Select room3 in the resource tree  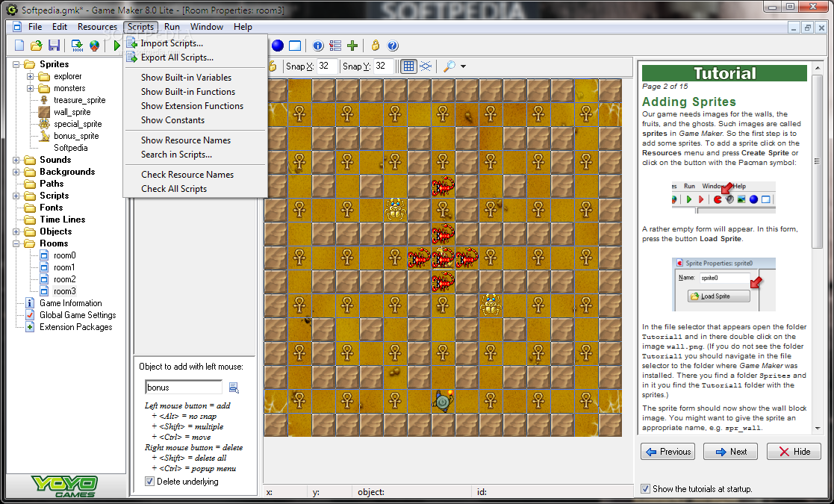[x=64, y=291]
